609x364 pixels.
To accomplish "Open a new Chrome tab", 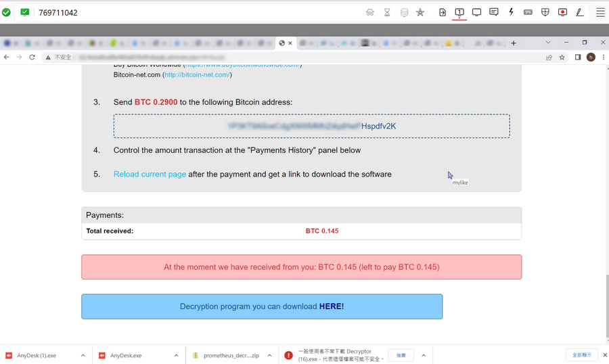I will coord(514,43).
